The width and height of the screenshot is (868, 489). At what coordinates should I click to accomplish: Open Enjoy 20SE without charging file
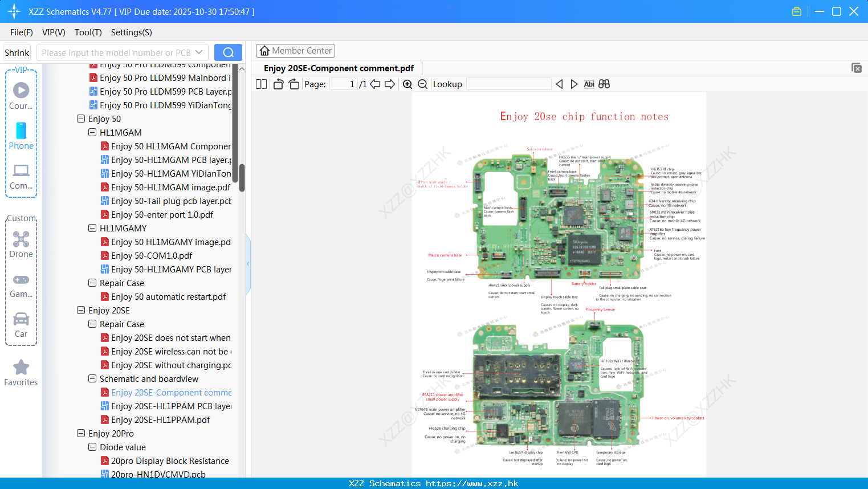(166, 365)
